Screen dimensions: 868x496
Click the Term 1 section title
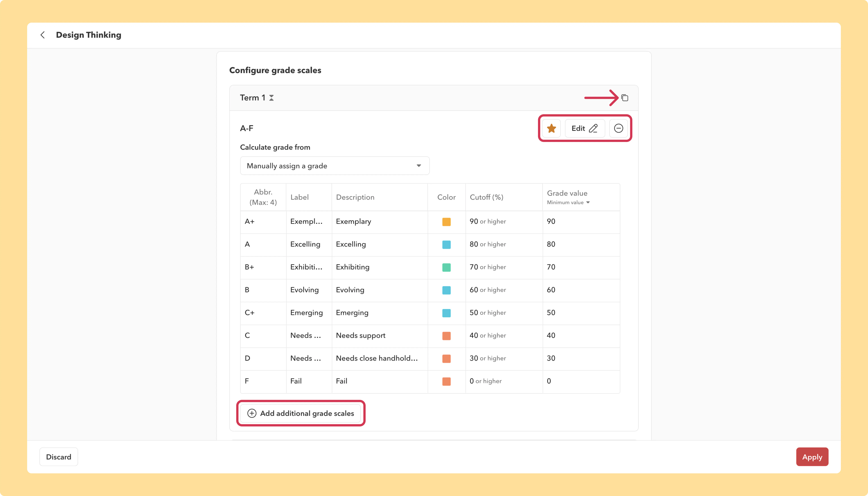pos(253,98)
